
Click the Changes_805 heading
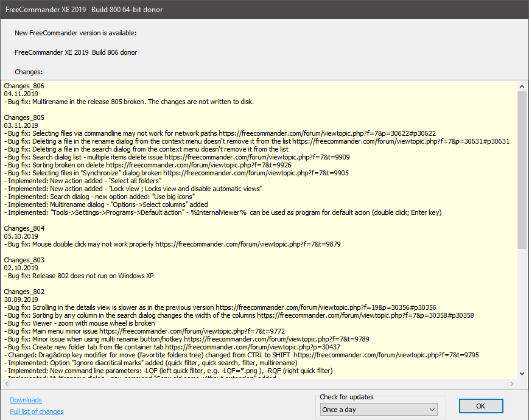24,117
